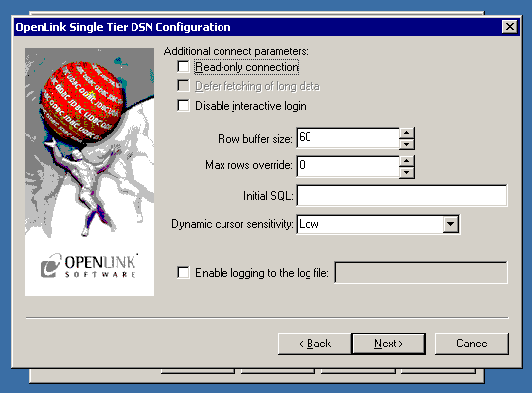The height and width of the screenshot is (393, 532).
Task: Decrease Max rows override with down arrow
Action: point(406,172)
